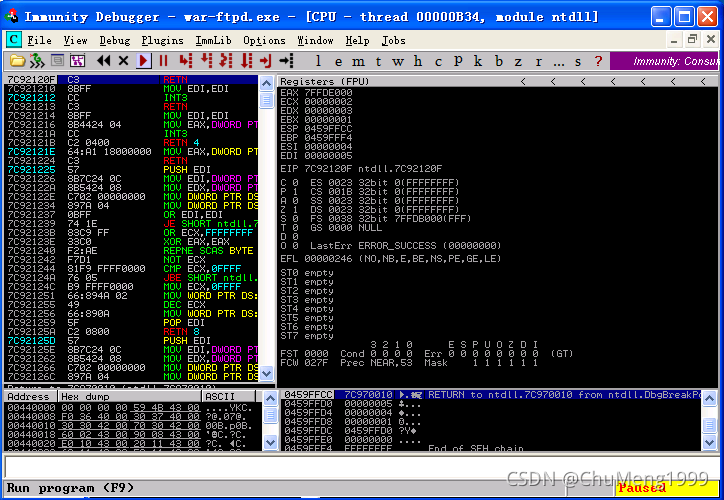Click the Execute till return icon
This screenshot has width=724, height=500.
tap(265, 60)
